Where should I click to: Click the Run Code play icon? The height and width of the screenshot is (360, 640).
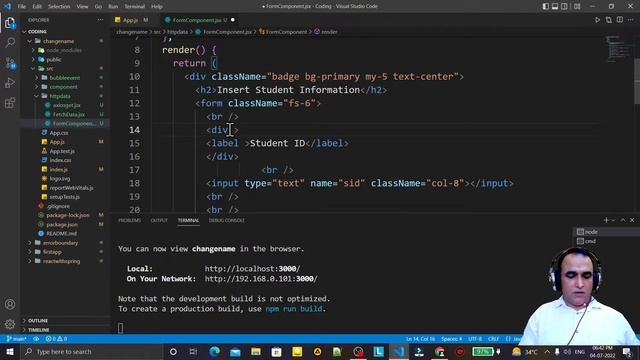tap(597, 20)
